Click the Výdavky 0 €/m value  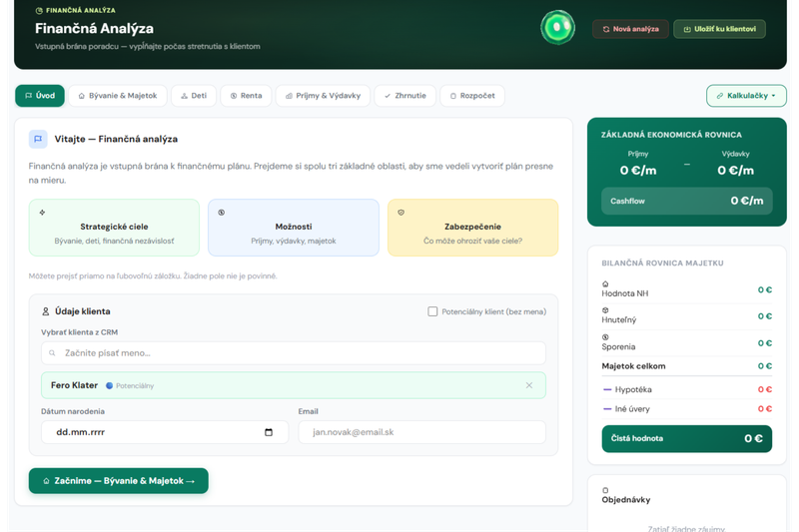(735, 171)
